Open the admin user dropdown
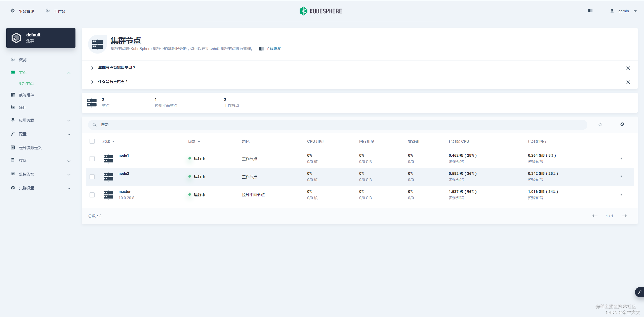Viewport: 644px width, 317px height. pos(623,11)
